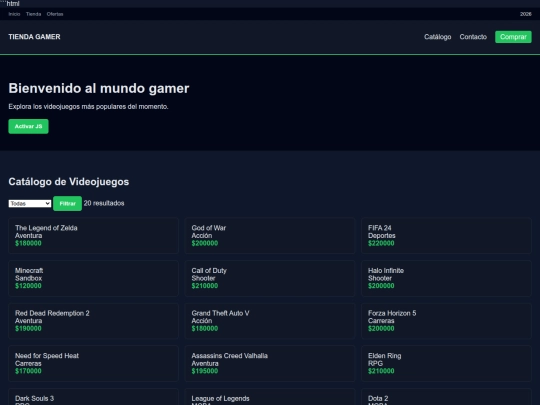Click the 20 resultados count text
The width and height of the screenshot is (540, 405).
[104, 203]
